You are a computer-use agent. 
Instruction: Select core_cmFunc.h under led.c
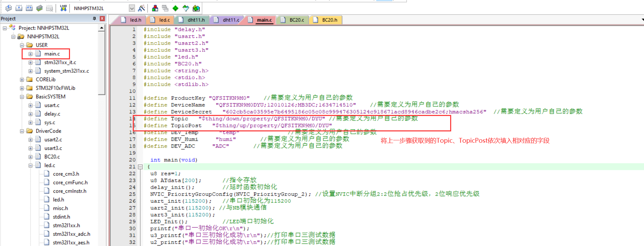point(70,183)
